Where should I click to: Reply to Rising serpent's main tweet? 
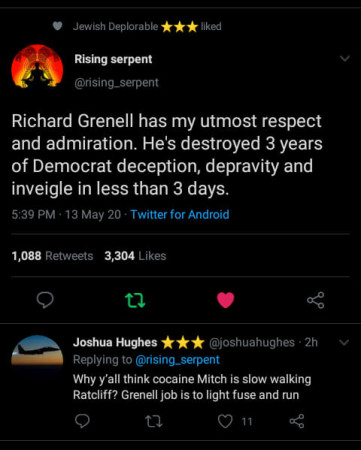(x=45, y=300)
